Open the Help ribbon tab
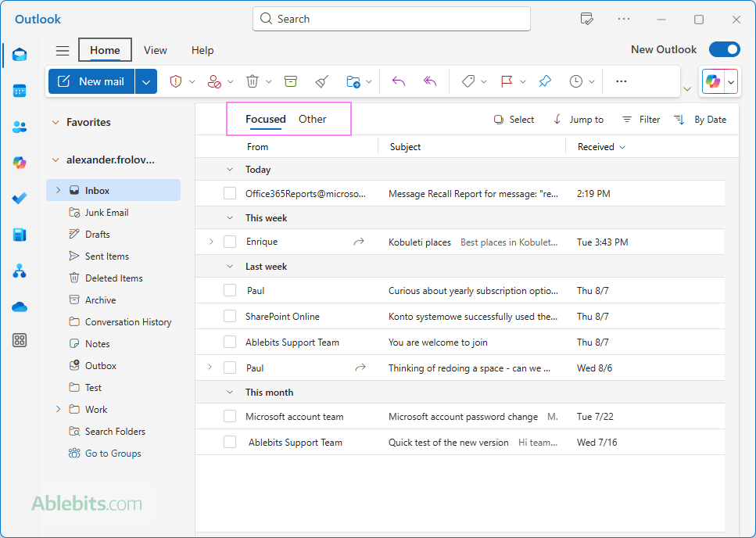Viewport: 756px width, 538px height. tap(202, 50)
